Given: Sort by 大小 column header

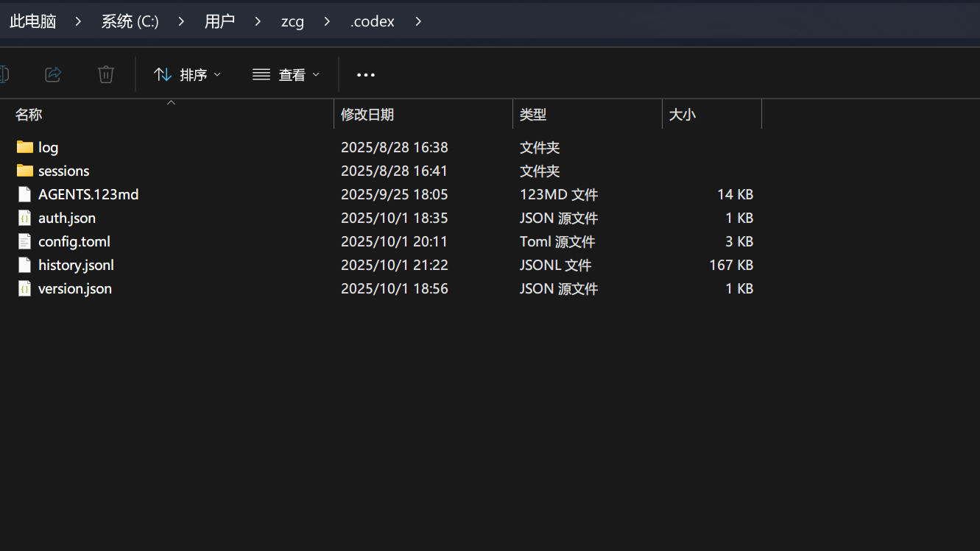Looking at the screenshot, I should (x=682, y=115).
